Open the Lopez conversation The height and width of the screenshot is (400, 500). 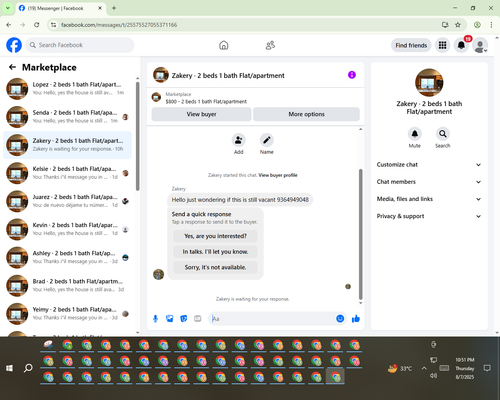[x=68, y=89]
